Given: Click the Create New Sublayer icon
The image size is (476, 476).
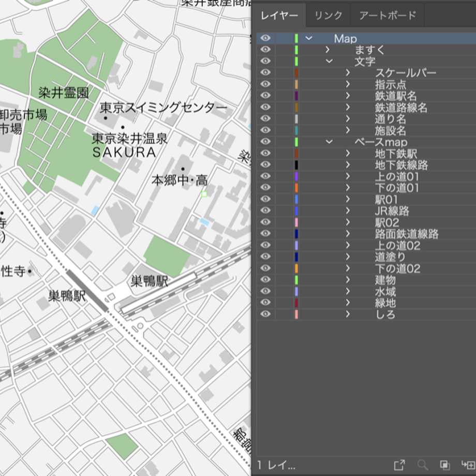Looking at the screenshot, I should coord(468,465).
